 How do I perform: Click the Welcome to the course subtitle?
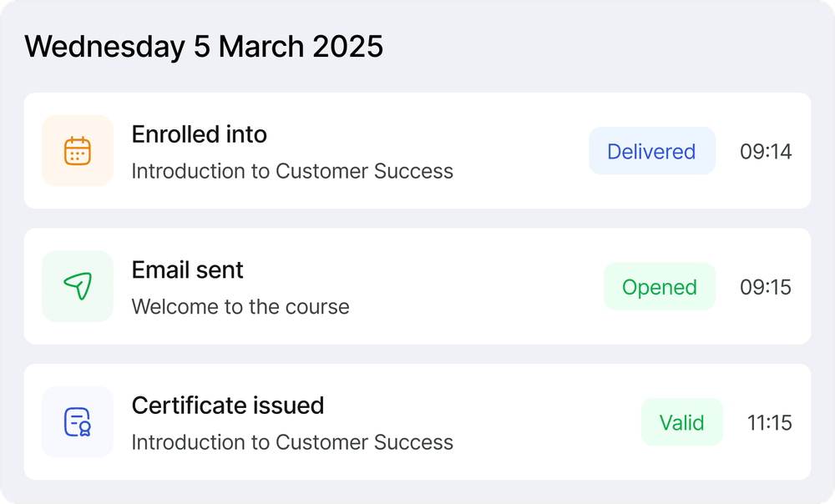click(240, 306)
